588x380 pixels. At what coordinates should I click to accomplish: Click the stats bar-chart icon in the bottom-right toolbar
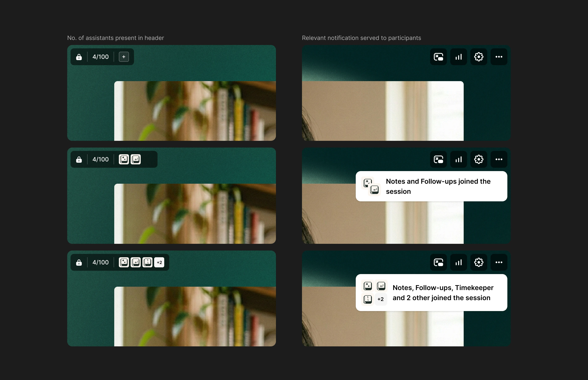pos(459,262)
